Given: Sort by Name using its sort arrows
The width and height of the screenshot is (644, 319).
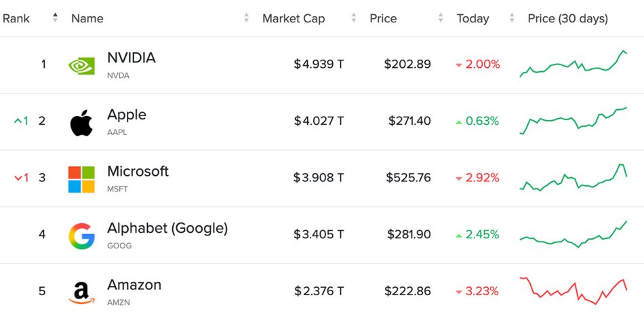Looking at the screenshot, I should 247,18.
